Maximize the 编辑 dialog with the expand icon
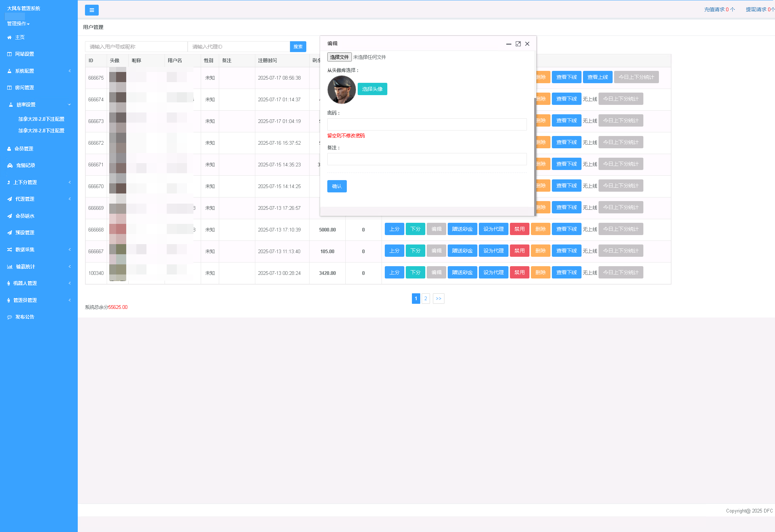The width and height of the screenshot is (775, 532). click(518, 44)
